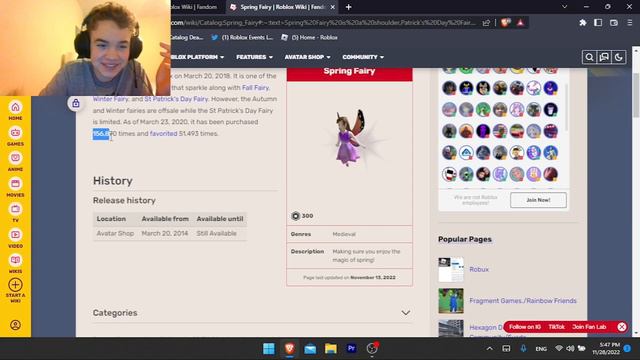Image resolution: width=640 pixels, height=360 pixels.
Task: Click microphone icon in system tray
Action: pyautogui.click(x=523, y=349)
